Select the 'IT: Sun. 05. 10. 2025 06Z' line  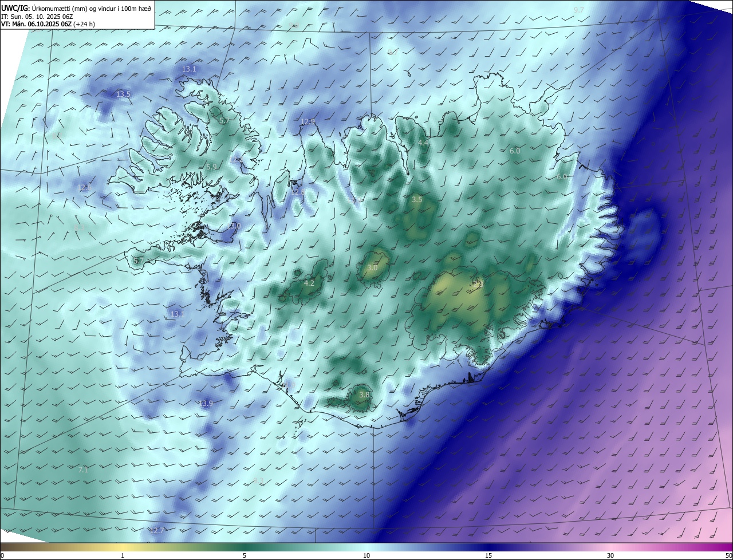tap(37, 16)
